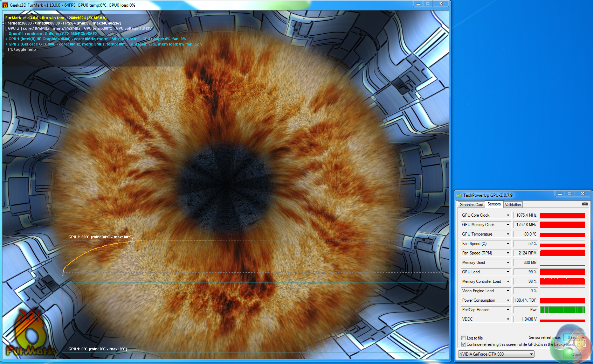
Task: Click the 0 % Video Engine Load value
Action: tap(526, 291)
